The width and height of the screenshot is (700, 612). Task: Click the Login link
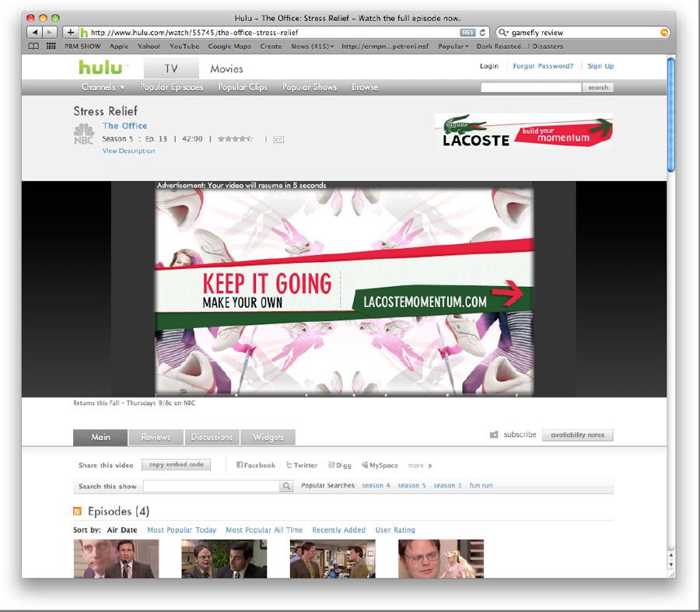coord(489,66)
